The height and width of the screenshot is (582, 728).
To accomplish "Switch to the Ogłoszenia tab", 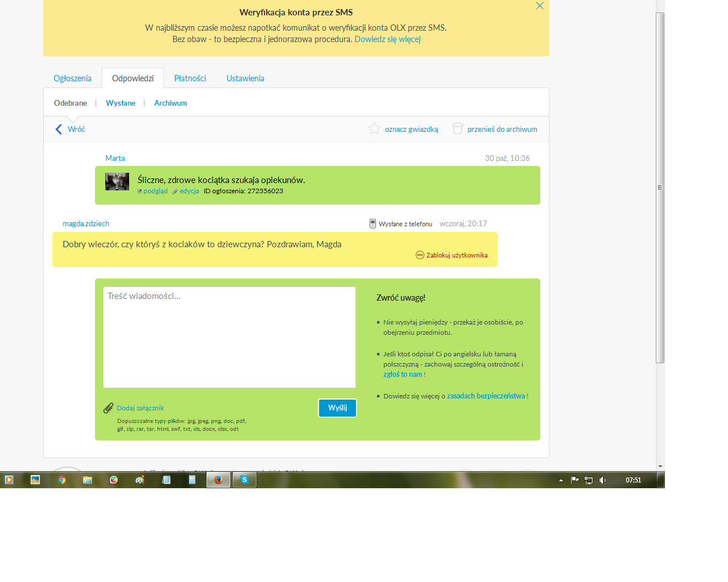I will pyautogui.click(x=72, y=78).
